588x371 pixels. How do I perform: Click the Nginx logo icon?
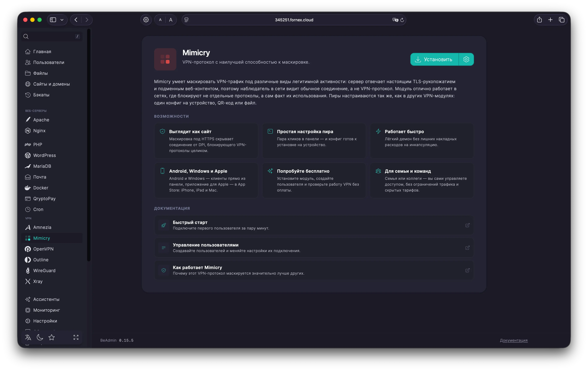pyautogui.click(x=28, y=131)
